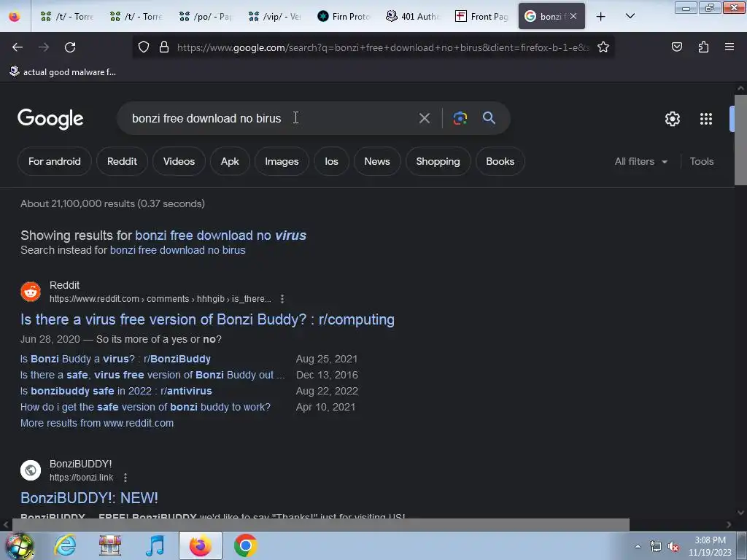The image size is (747, 560).
Task: Open the bonzi.link result three-dot menu
Action: tap(125, 477)
